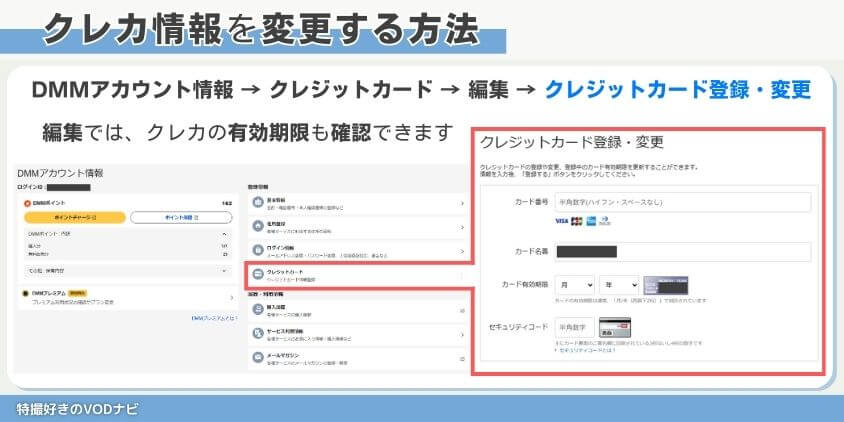The width and height of the screenshot is (844, 422).
Task: Click the JCB card brand logo
Action: click(x=576, y=221)
